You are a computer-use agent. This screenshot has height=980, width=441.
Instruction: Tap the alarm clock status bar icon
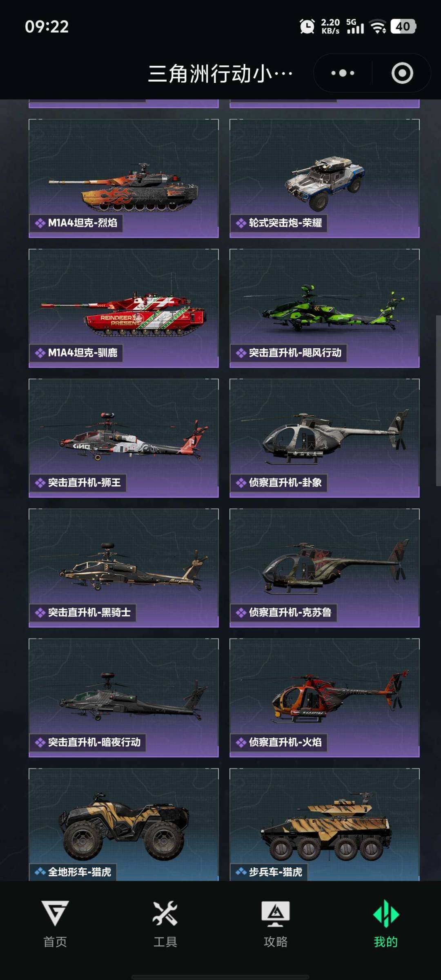(307, 27)
